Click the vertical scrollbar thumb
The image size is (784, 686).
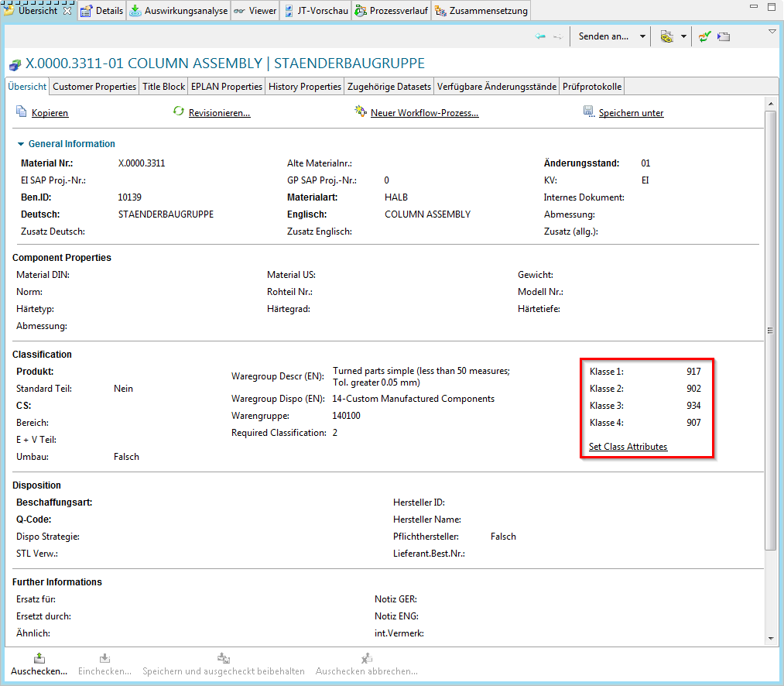[770, 329]
